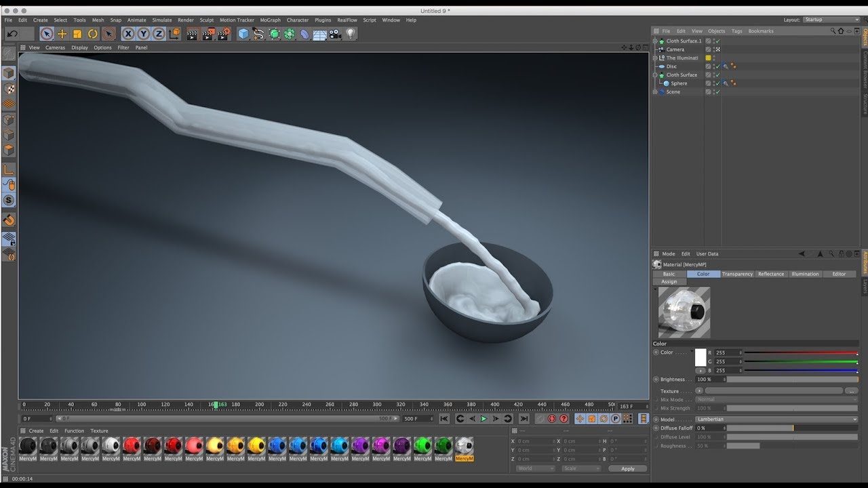The height and width of the screenshot is (488, 868).
Task: Select the Live Selection arrow tool
Action: (x=47, y=34)
